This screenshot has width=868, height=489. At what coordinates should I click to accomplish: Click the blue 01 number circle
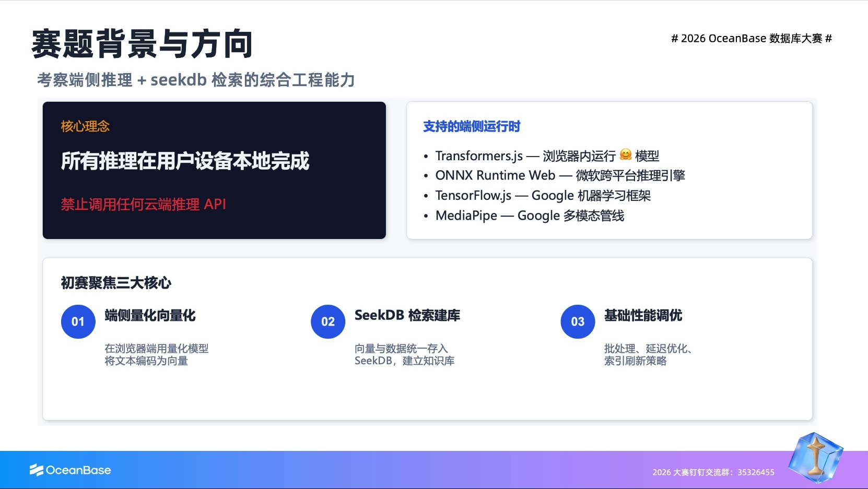point(78,321)
